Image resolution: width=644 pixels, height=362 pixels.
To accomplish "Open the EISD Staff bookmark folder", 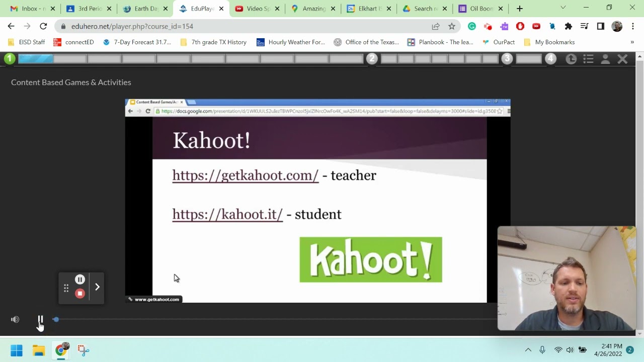I will [x=27, y=42].
